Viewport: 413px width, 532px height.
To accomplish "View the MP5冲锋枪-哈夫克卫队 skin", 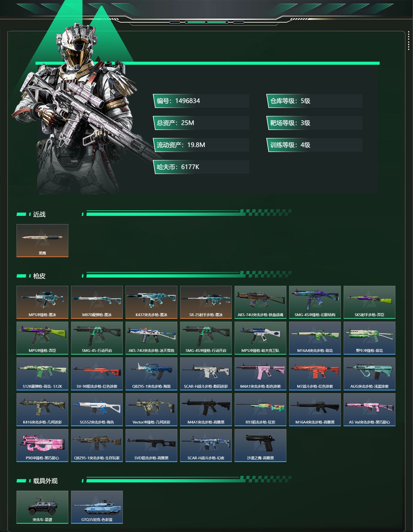I will point(260,338).
